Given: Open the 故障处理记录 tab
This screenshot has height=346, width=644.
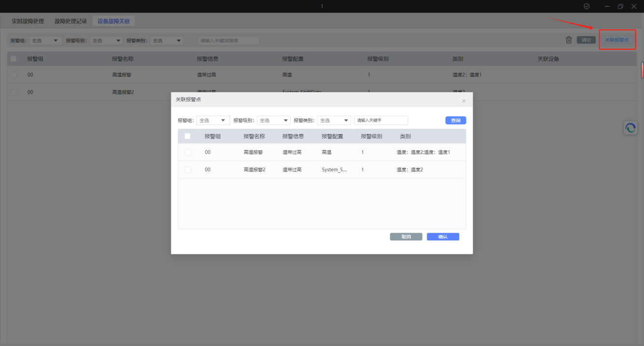Looking at the screenshot, I should pos(70,21).
